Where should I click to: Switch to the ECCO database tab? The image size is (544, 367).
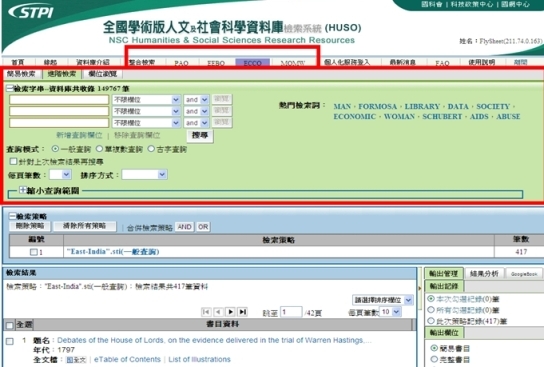(252, 63)
